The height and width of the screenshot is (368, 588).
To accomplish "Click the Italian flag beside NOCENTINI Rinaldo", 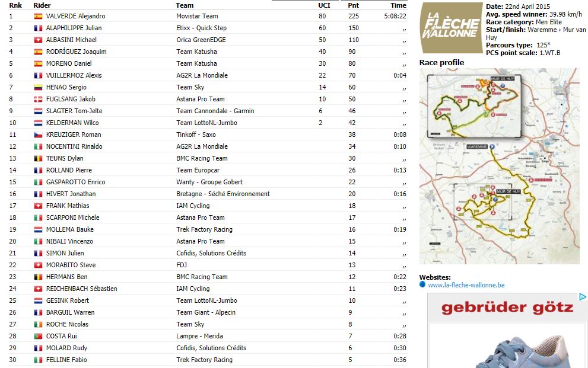I will point(38,147).
